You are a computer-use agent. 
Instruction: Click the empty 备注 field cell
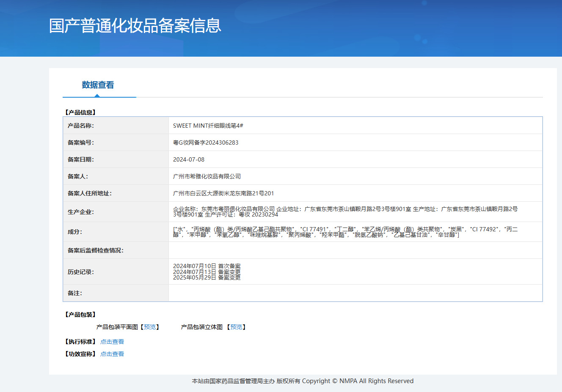pyautogui.click(x=355, y=293)
